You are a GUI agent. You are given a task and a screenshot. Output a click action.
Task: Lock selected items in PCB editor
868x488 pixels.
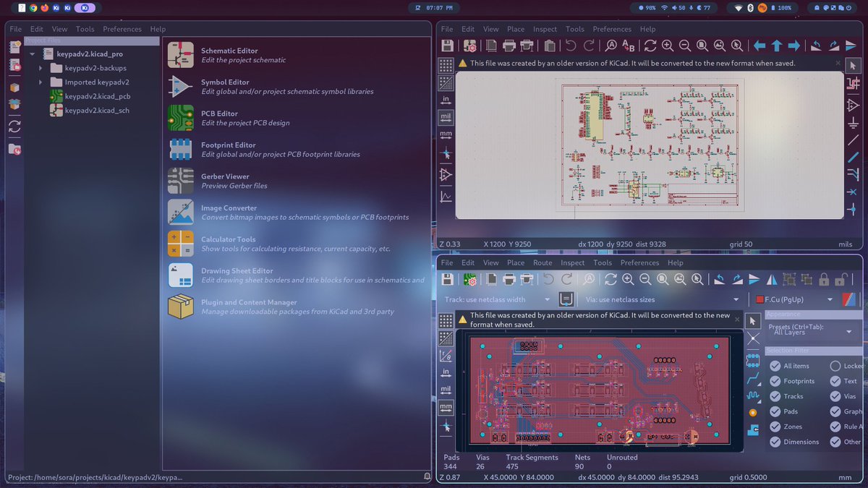tap(823, 279)
